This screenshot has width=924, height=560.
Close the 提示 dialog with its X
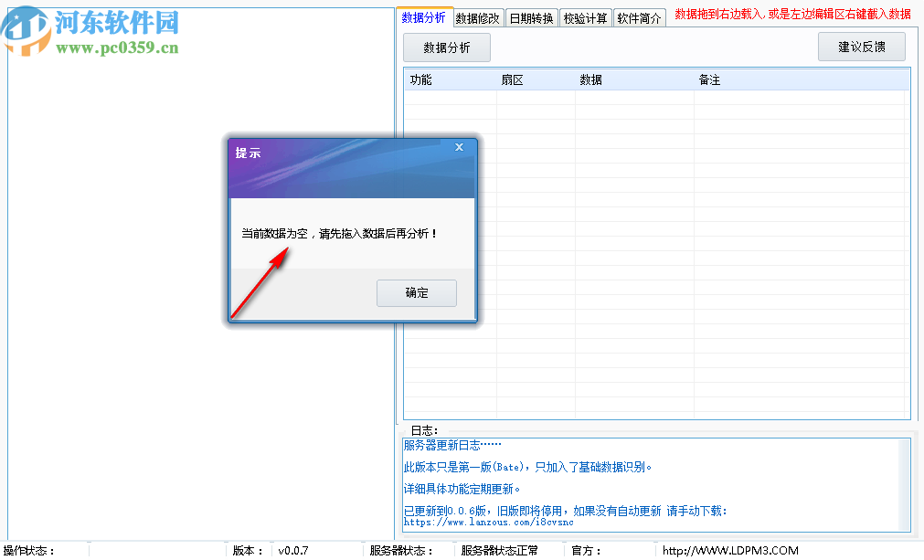coord(459,146)
